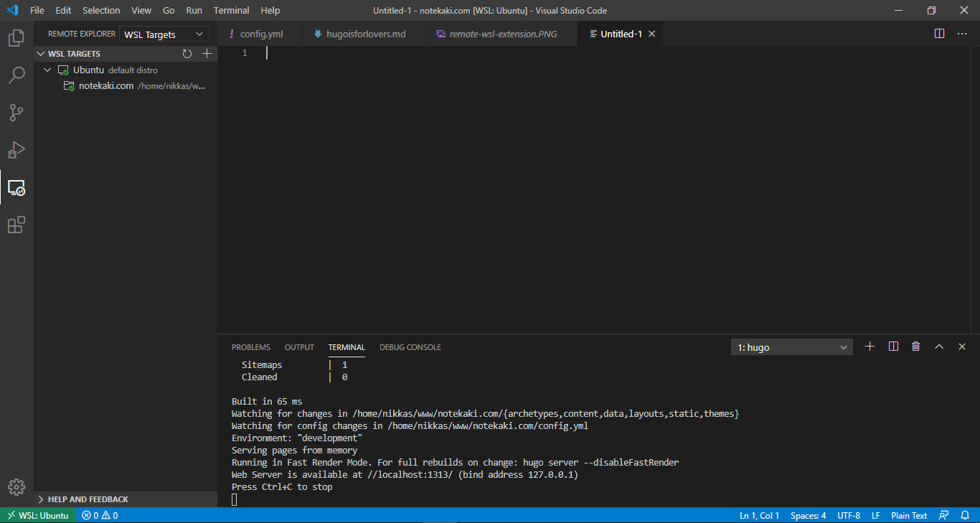
Task: Open the Manage gear menu
Action: coord(17,486)
